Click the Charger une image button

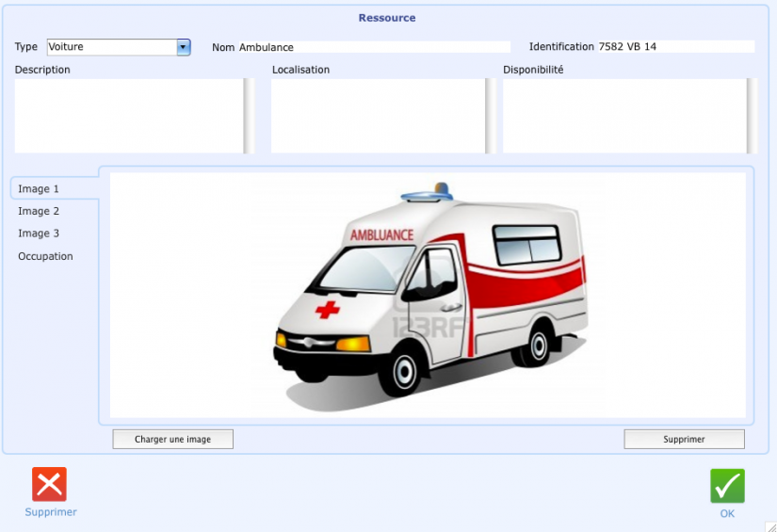pos(173,440)
